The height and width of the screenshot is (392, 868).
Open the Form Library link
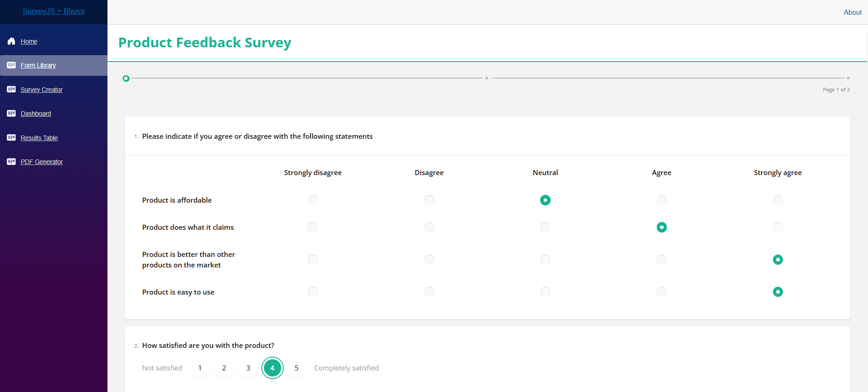pos(38,65)
